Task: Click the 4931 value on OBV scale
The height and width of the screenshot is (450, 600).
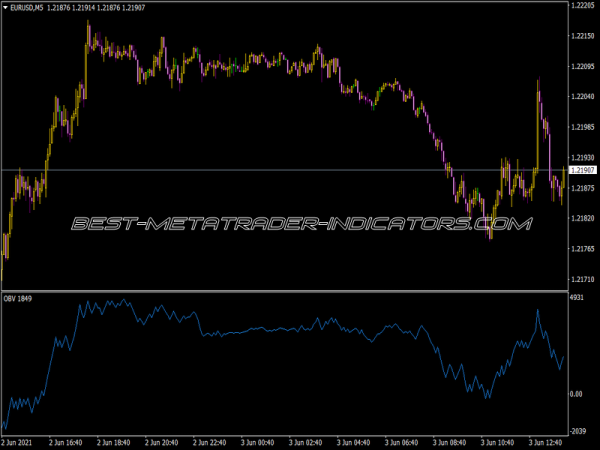Action: pyautogui.click(x=576, y=298)
